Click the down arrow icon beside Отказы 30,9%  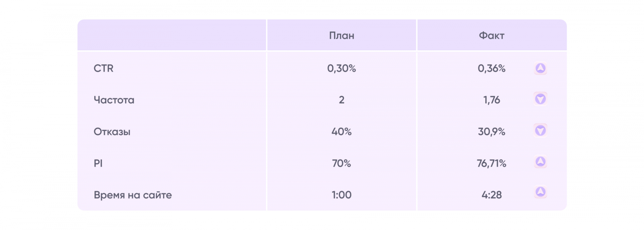(540, 130)
